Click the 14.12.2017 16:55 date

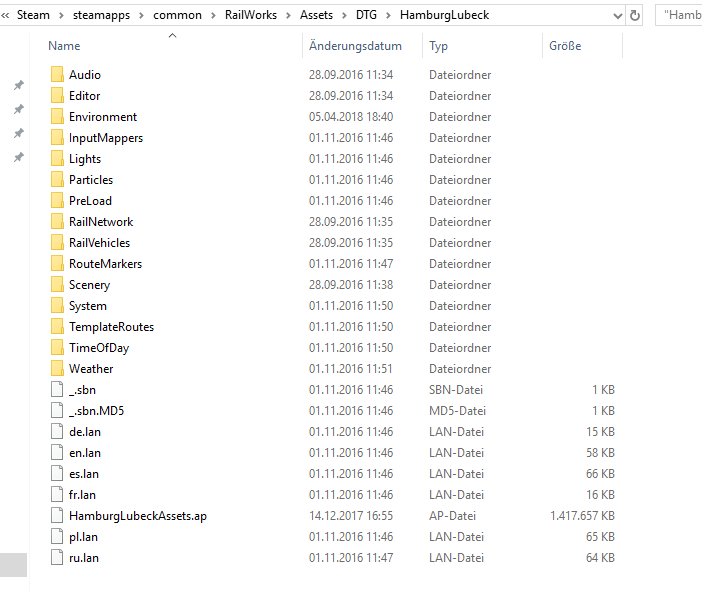[x=351, y=516]
